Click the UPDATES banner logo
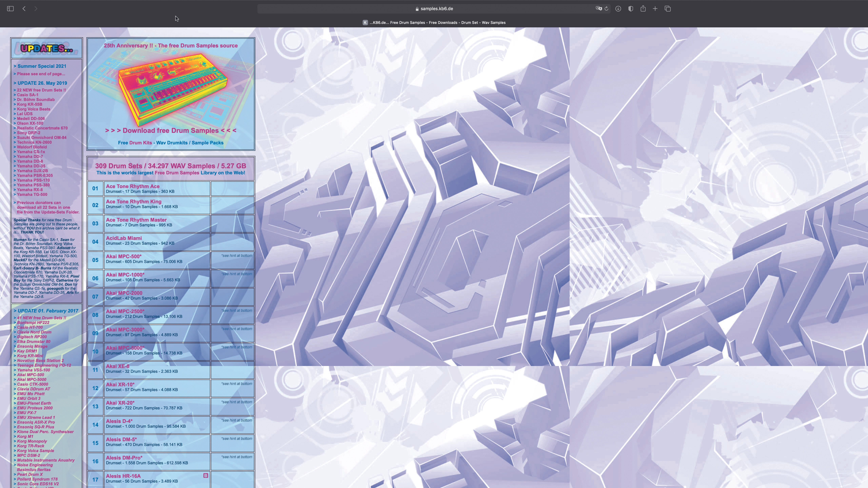This screenshot has height=488, width=868. (46, 48)
